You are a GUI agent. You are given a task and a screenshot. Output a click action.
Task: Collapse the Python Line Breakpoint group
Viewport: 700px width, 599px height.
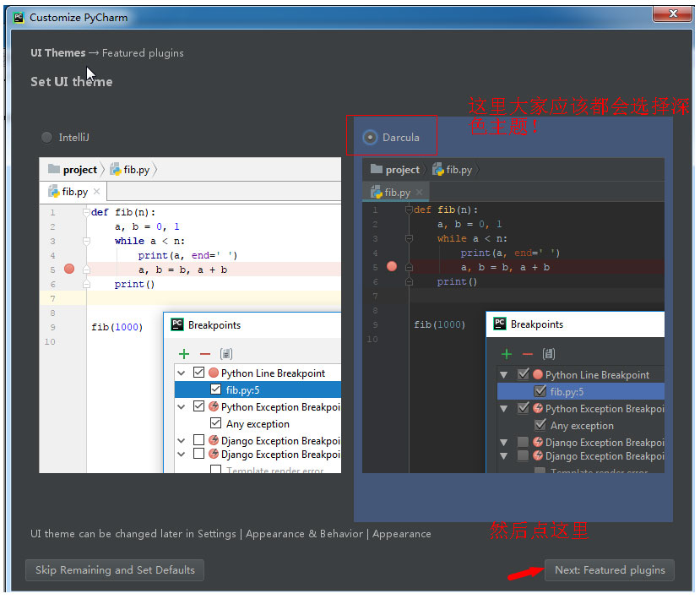[x=181, y=373]
